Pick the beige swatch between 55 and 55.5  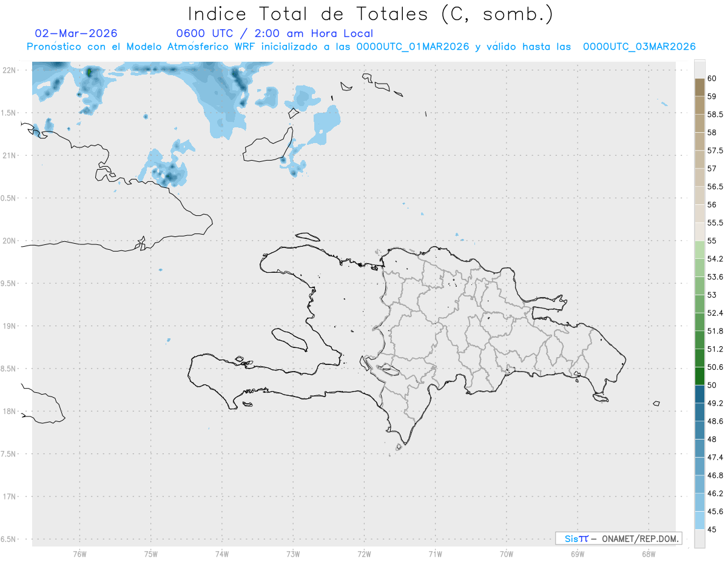click(699, 232)
